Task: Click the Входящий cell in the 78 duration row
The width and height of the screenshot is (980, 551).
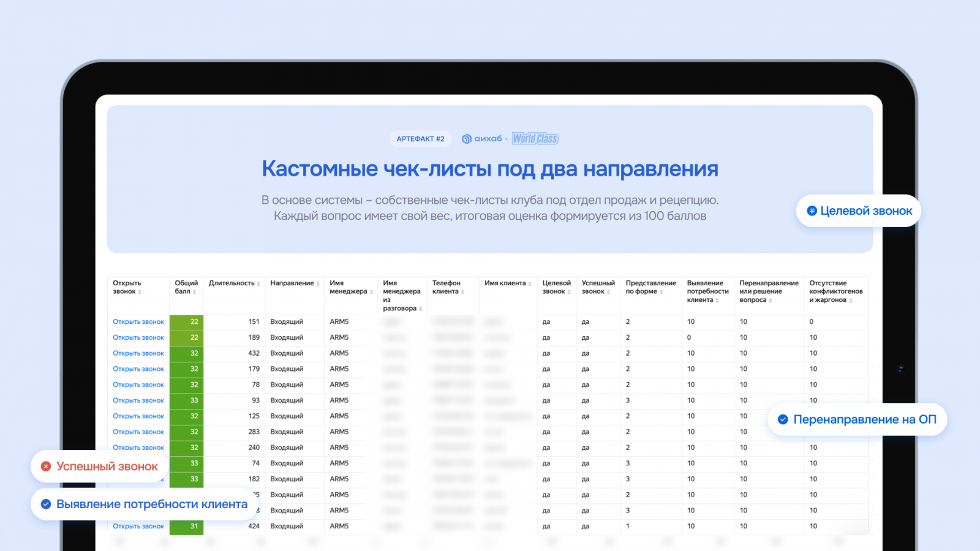Action: 287,385
